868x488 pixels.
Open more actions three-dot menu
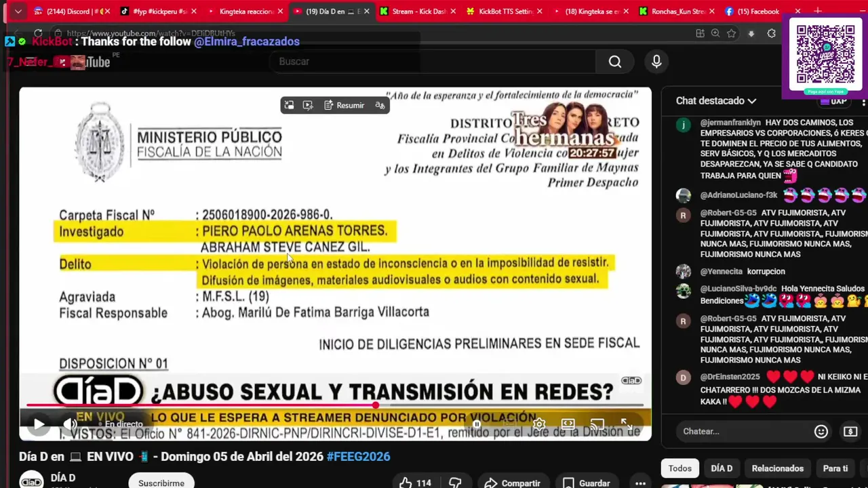(639, 483)
